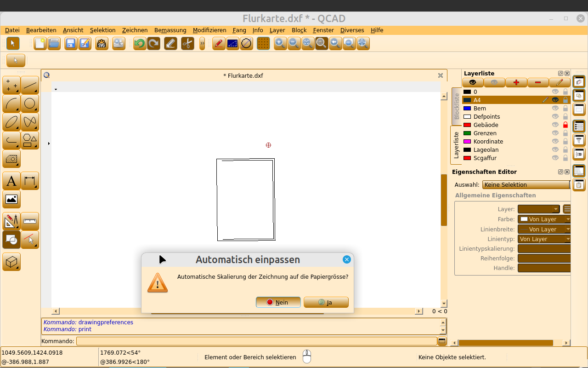Select the Line drawing tool

pos(30,85)
